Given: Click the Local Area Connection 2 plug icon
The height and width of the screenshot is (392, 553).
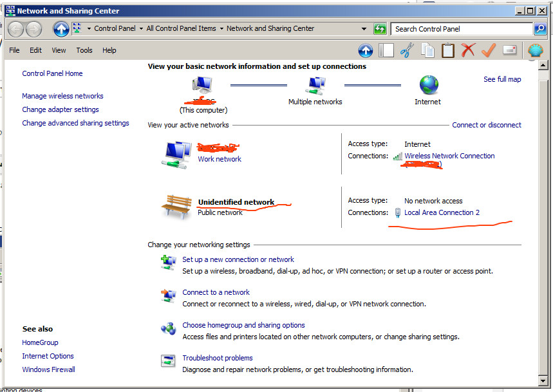Looking at the screenshot, I should pyautogui.click(x=397, y=212).
